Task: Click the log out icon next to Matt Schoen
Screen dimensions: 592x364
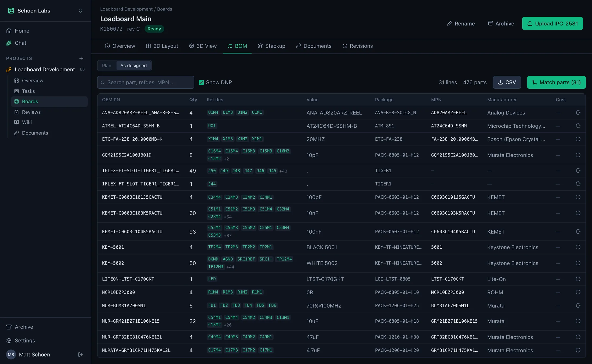Action: point(80,354)
